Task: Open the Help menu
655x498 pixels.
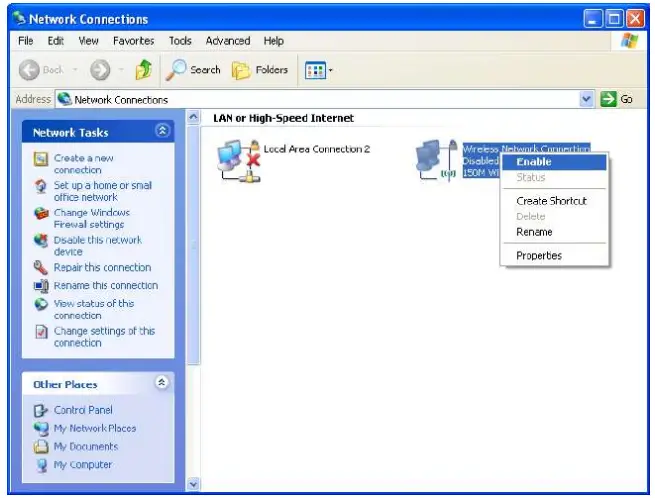Action: tap(274, 41)
